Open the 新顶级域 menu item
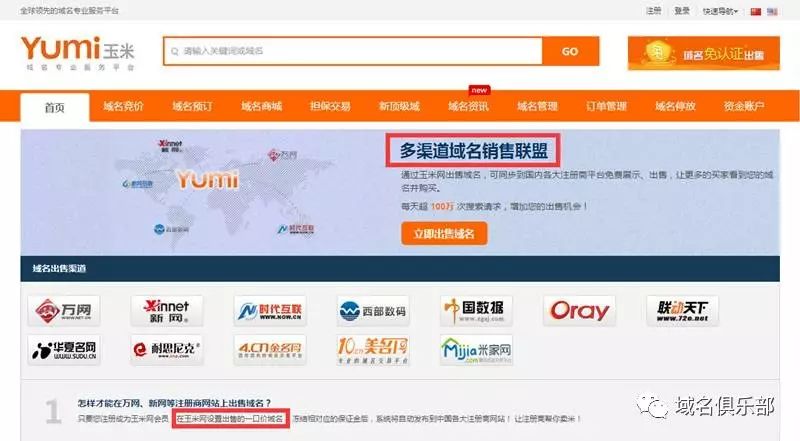800x441 pixels. tap(399, 106)
